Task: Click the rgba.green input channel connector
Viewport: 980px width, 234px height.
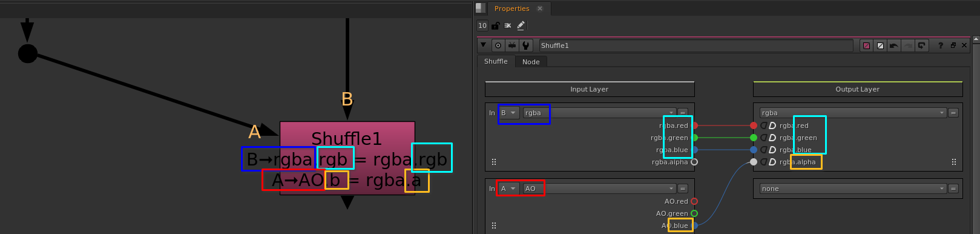Action: coord(695,138)
